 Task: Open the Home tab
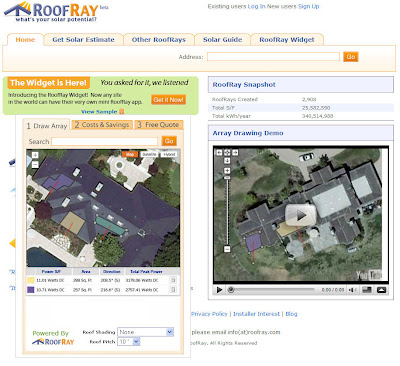25,40
